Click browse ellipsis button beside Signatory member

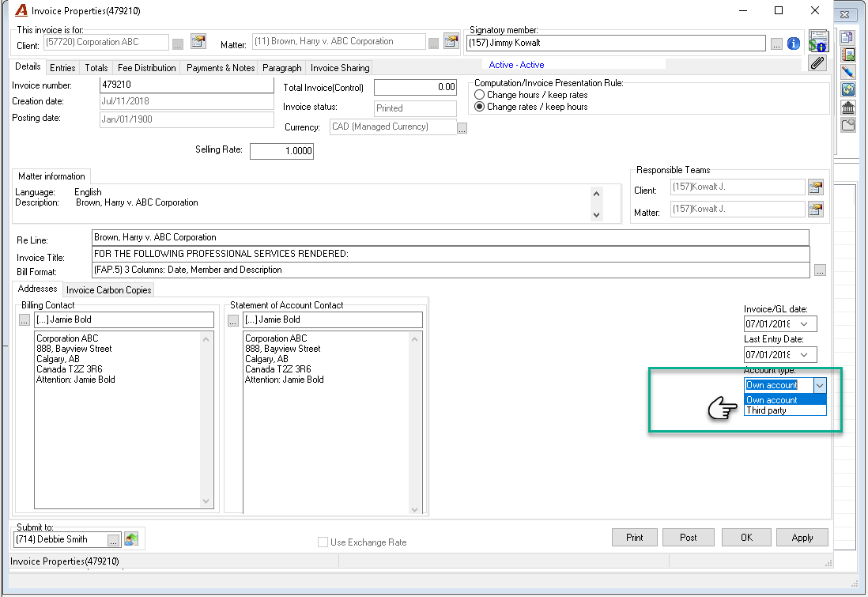[776, 44]
